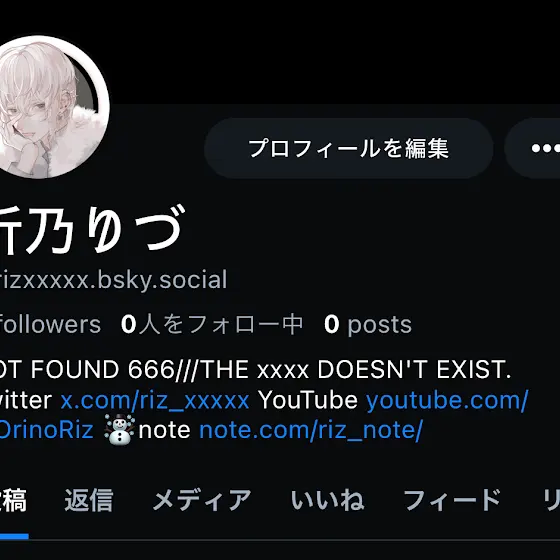Screen dimensions: 560x560
Task: Click the 0 posts count
Action: coord(368,324)
